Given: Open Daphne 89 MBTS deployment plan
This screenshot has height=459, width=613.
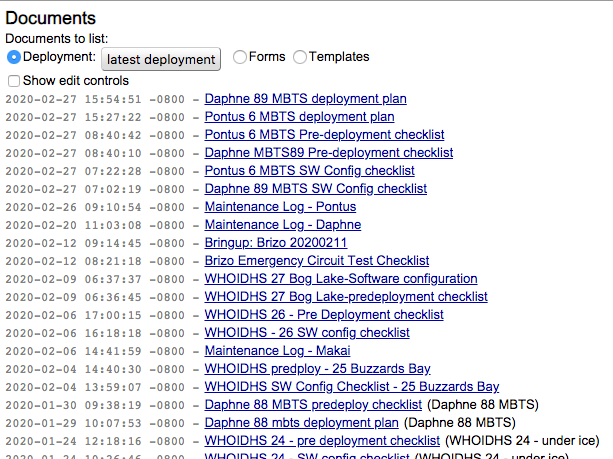Looking at the screenshot, I should click(306, 99).
